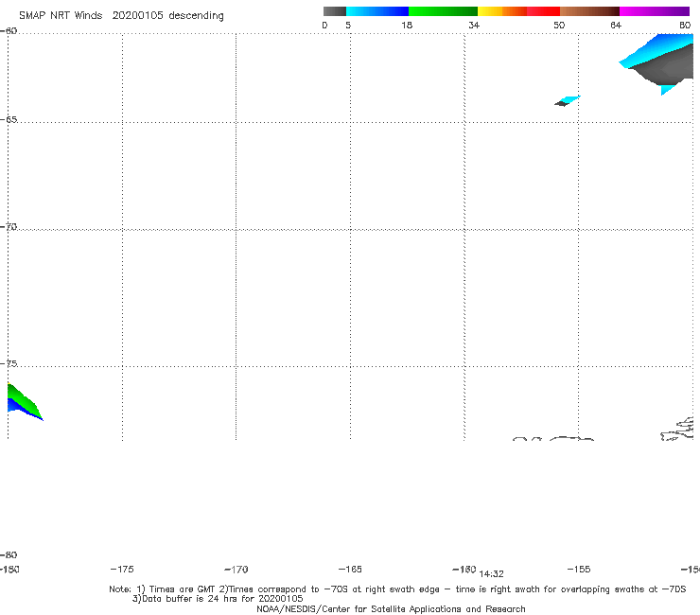Click the longitude label '-155'
Image resolution: width=700 pixels, height=615 pixels.
click(579, 570)
